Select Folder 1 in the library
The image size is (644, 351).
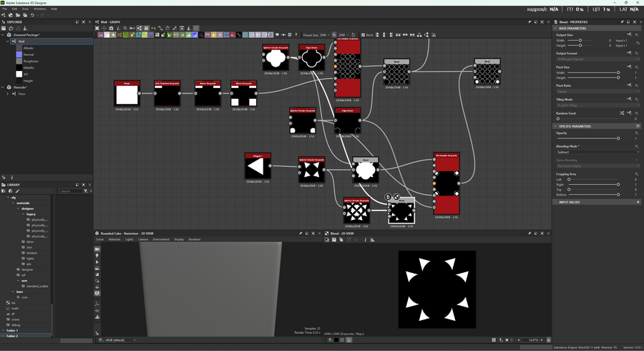click(13, 330)
